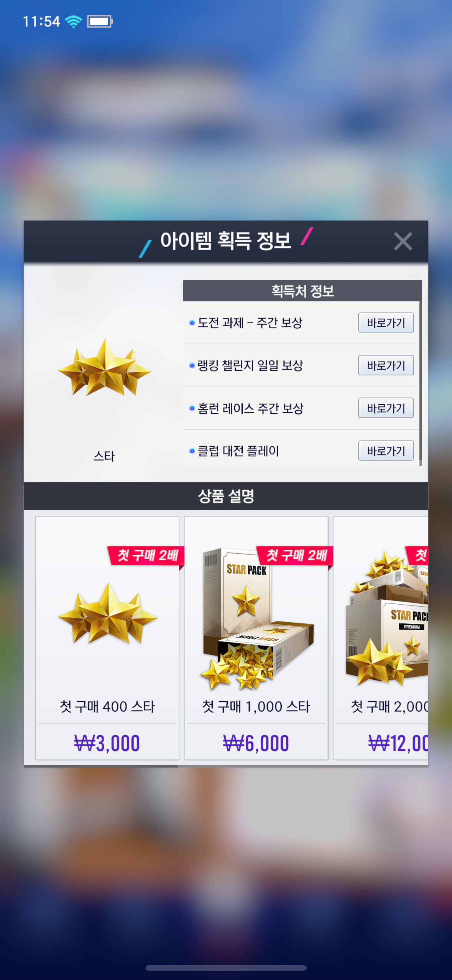Select the 첫 구매 2,000 premium Star Pack
Viewport: 452px width, 980px height.
click(381, 638)
